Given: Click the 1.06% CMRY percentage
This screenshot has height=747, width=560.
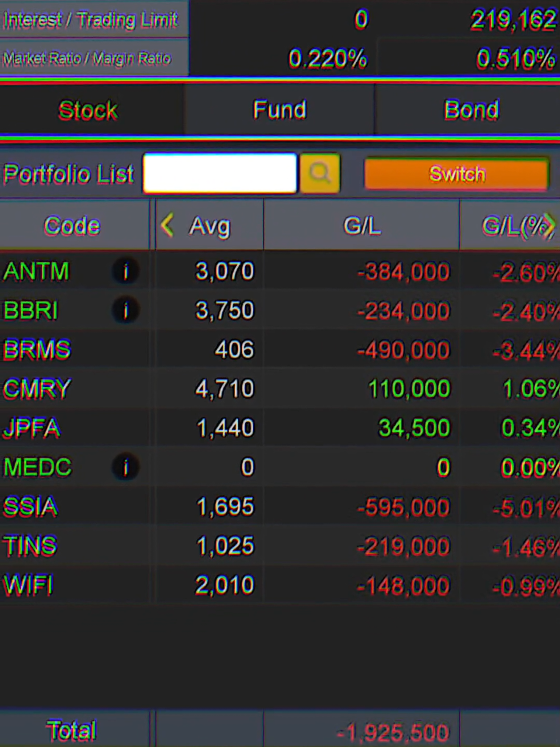Looking at the screenshot, I should pos(531,389).
